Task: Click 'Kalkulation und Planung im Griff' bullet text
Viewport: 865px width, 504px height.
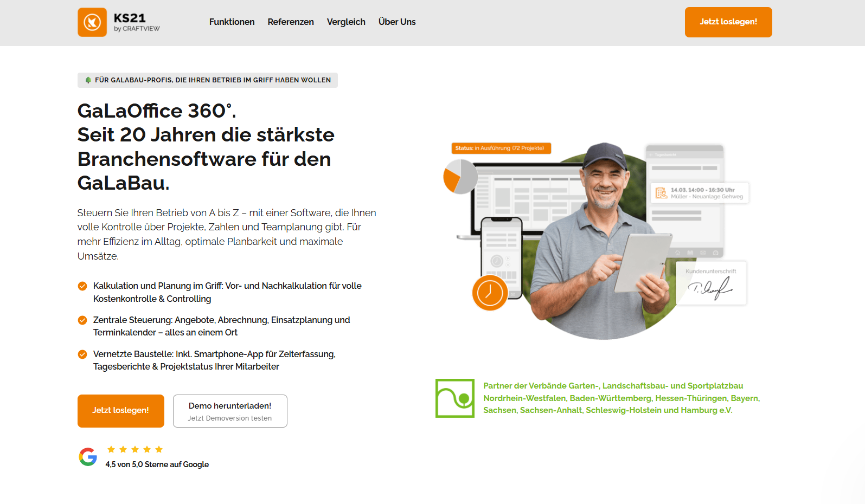Action: pos(227,292)
